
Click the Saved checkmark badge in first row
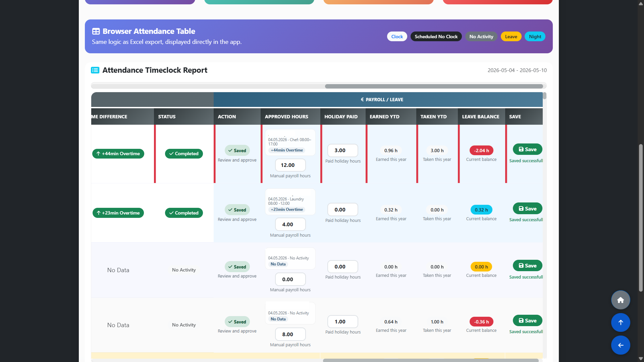point(237,150)
